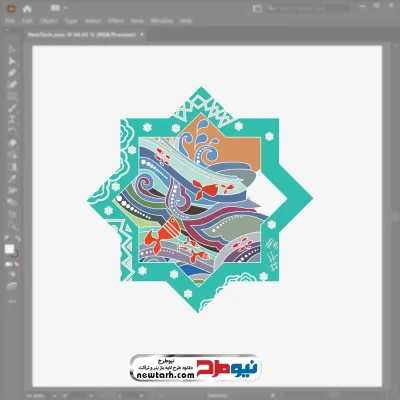Image resolution: width=400 pixels, height=400 pixels.
Task: Click the newtarh.com logo banner
Action: (194, 367)
